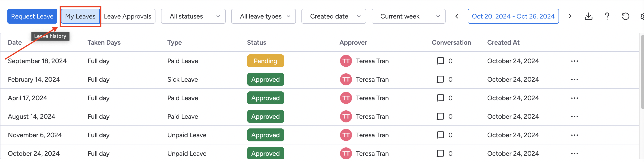Click the conversation icon for November 6 unpaid leave
The height and width of the screenshot is (162, 644).
tap(440, 135)
